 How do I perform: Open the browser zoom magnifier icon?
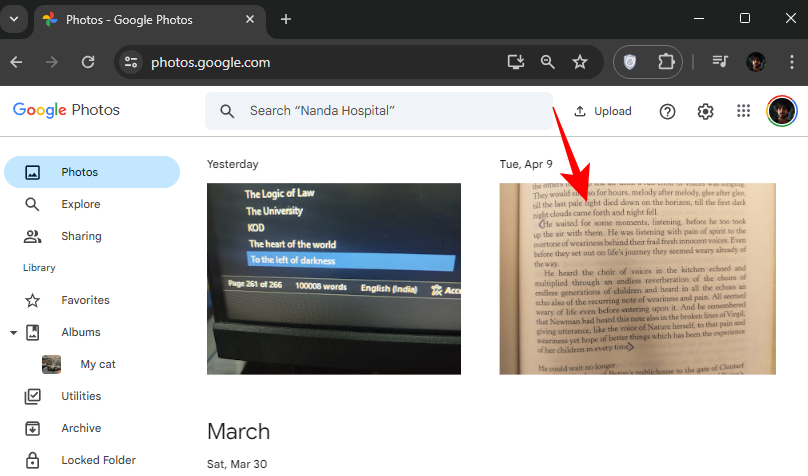click(548, 62)
